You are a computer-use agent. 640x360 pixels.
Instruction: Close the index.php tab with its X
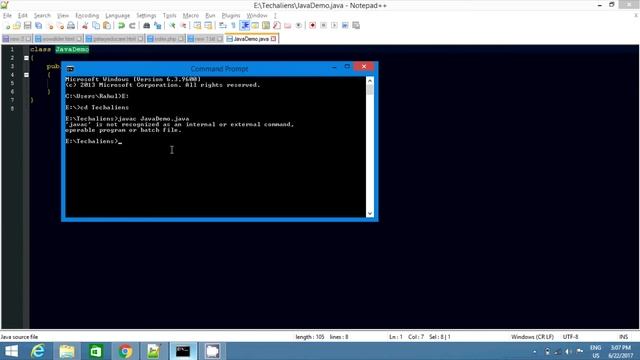pyautogui.click(x=181, y=39)
